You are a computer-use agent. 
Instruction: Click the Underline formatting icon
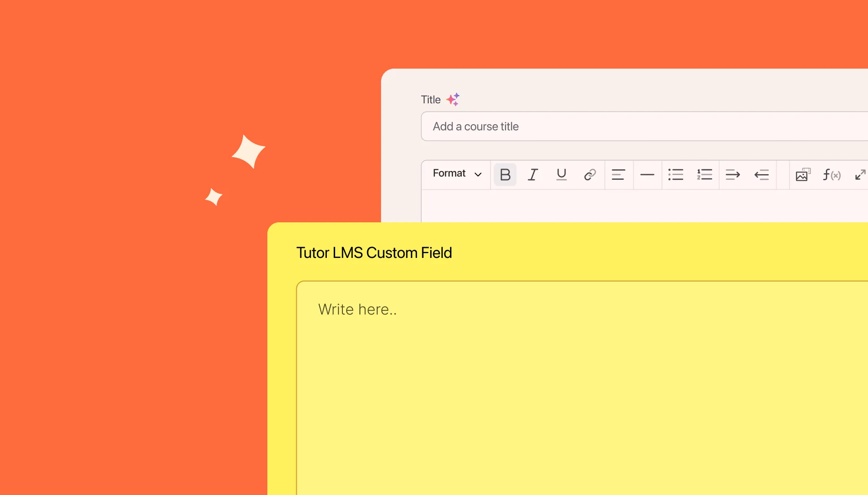pos(560,174)
